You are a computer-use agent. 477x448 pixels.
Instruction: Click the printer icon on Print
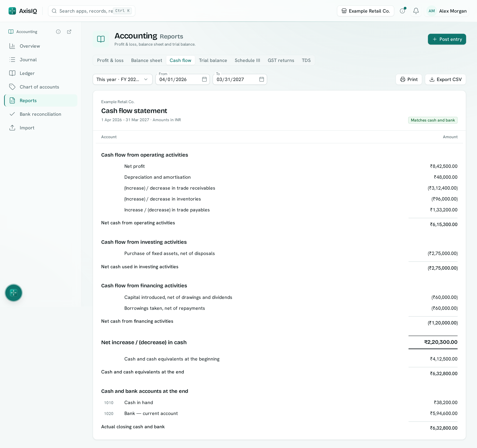403,80
